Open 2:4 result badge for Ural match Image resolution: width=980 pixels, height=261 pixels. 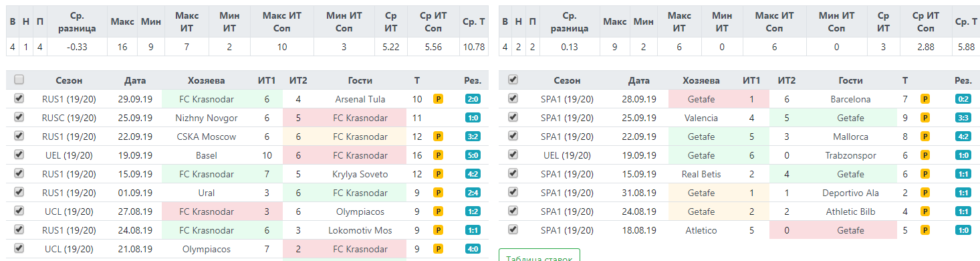tap(473, 193)
